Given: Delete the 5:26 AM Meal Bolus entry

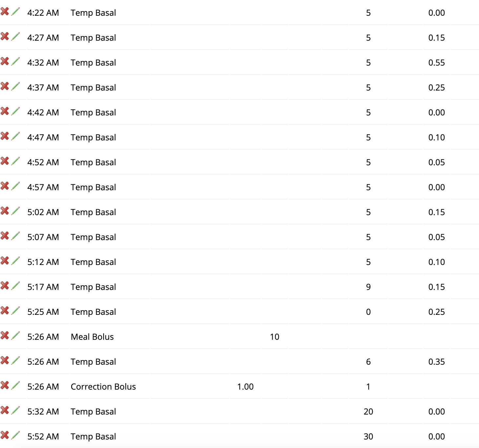Looking at the screenshot, I should tap(5, 335).
